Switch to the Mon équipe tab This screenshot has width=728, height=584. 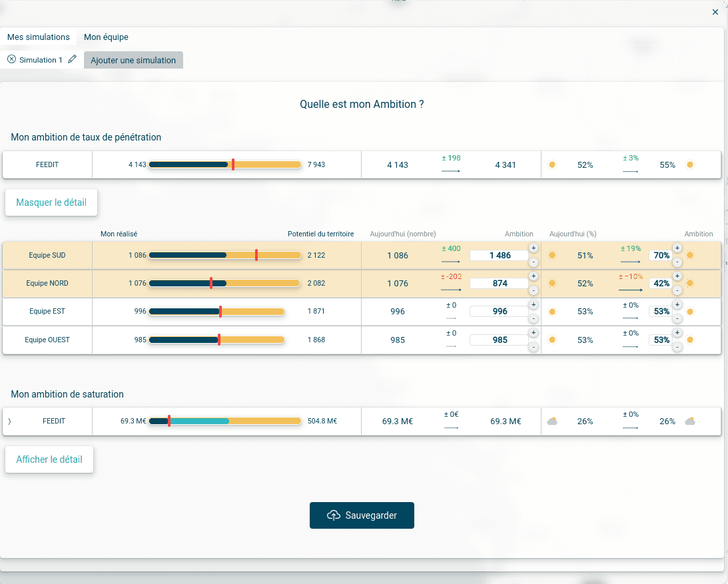(106, 37)
